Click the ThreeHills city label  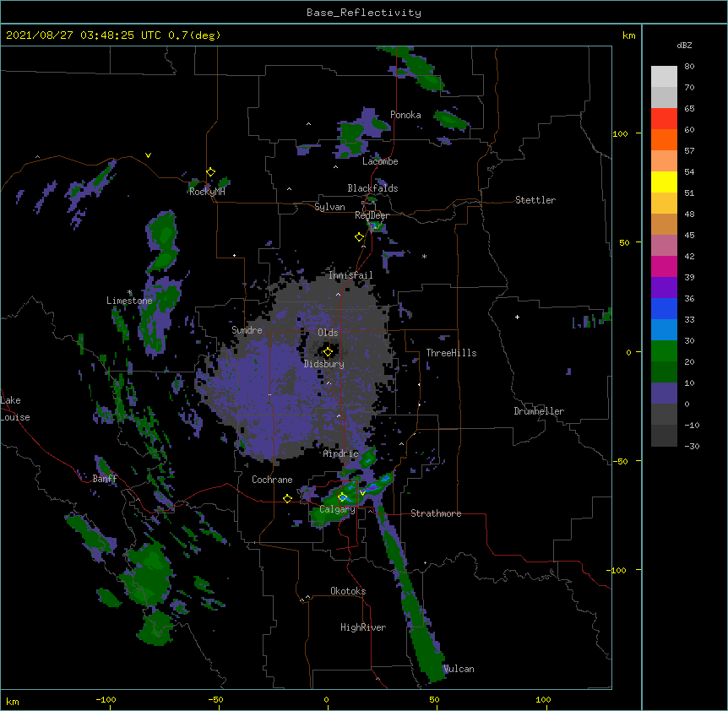[451, 353]
